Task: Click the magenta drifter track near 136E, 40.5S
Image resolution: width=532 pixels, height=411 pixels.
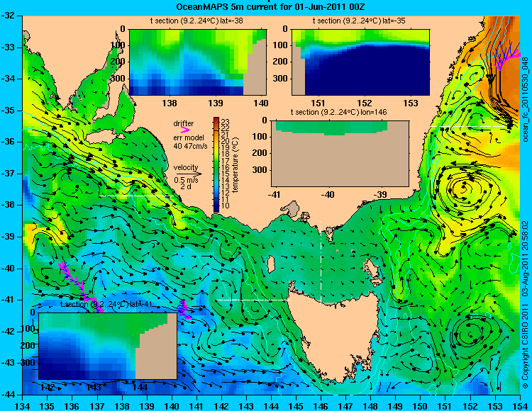Action: [81, 286]
